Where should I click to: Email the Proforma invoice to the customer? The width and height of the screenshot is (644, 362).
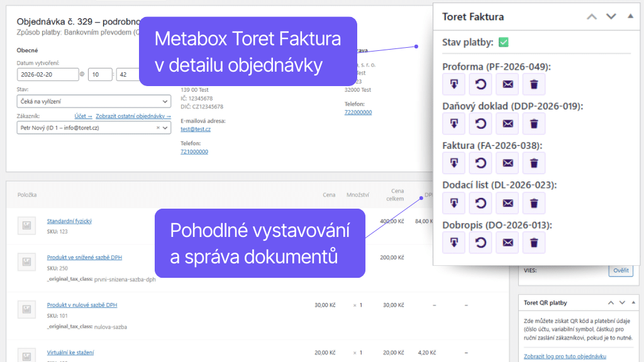click(x=507, y=84)
